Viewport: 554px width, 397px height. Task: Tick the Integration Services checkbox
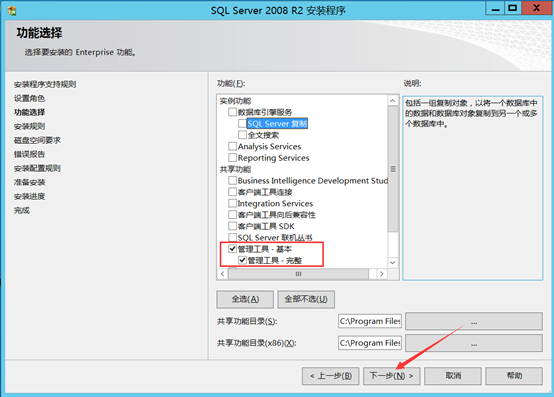[232, 203]
